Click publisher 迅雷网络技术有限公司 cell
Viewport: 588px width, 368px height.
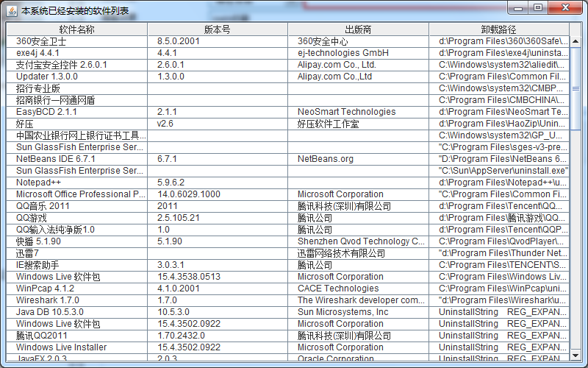click(358, 253)
